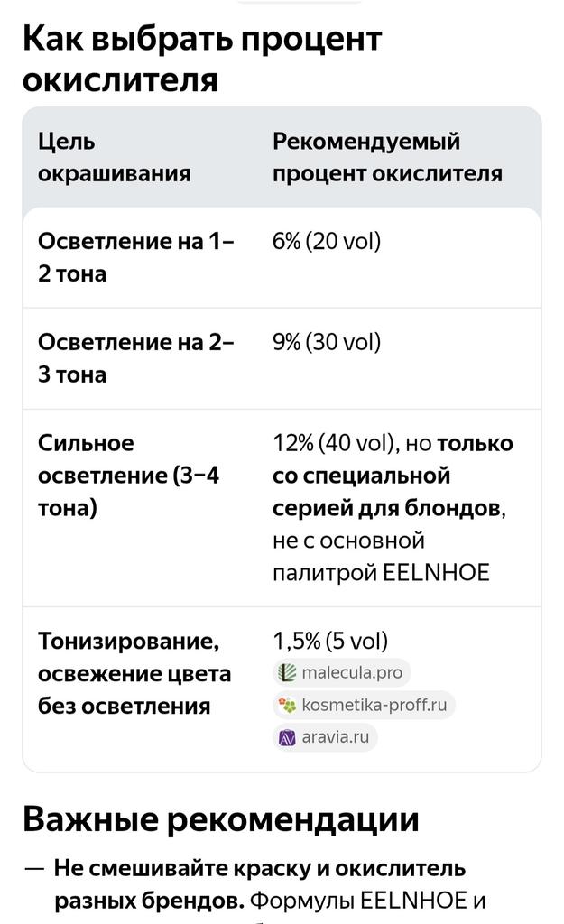Select the heading "Как выбрать процент окислителя"
This screenshot has width=564, height=924.
click(202, 59)
